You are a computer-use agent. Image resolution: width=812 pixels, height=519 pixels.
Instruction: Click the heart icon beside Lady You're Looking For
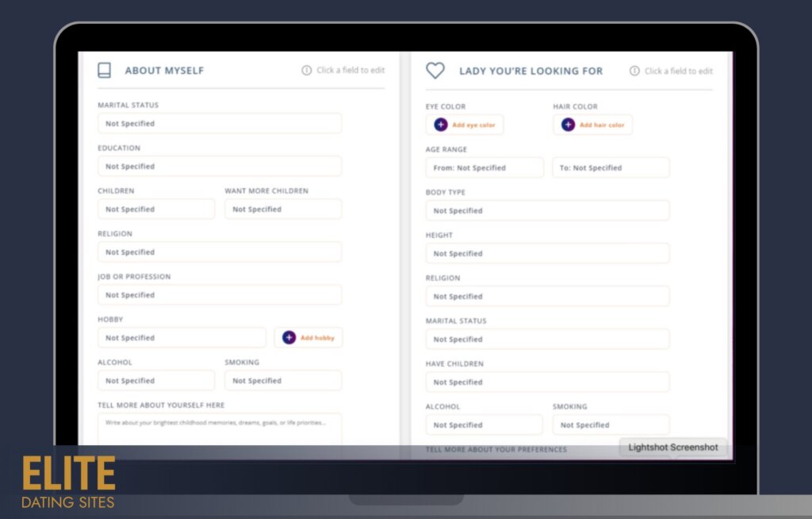click(435, 71)
